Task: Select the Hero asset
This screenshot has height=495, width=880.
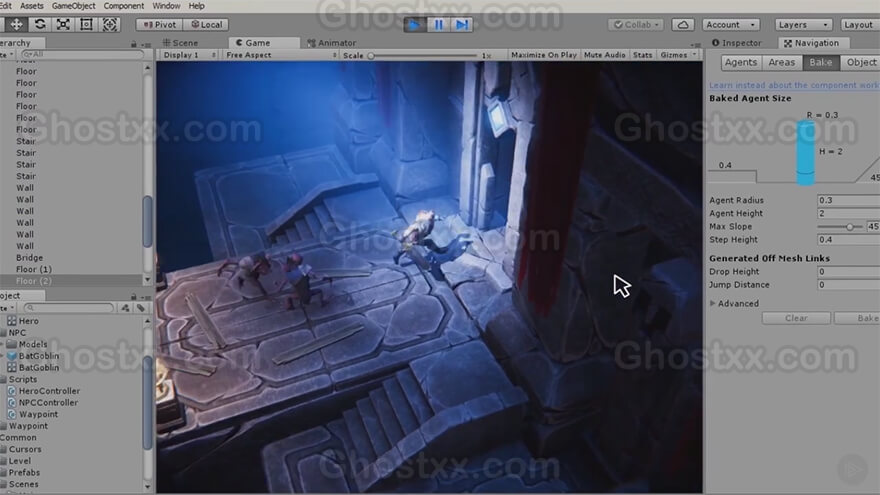Action: [23, 321]
